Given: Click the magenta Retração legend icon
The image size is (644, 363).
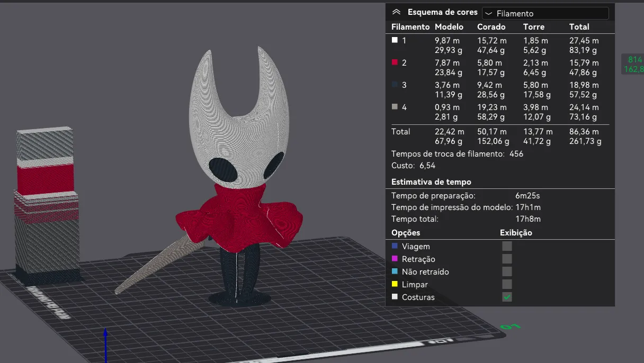Looking at the screenshot, I should pos(395,259).
